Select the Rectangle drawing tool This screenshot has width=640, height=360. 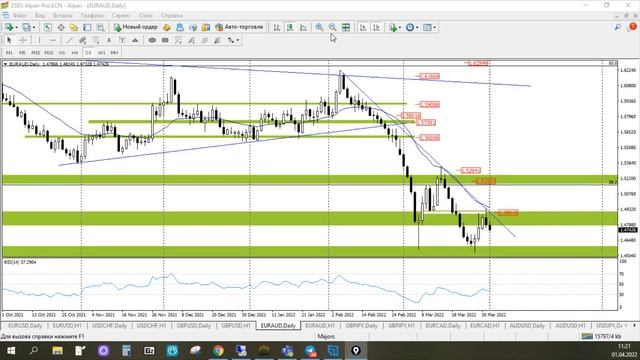tap(165, 40)
